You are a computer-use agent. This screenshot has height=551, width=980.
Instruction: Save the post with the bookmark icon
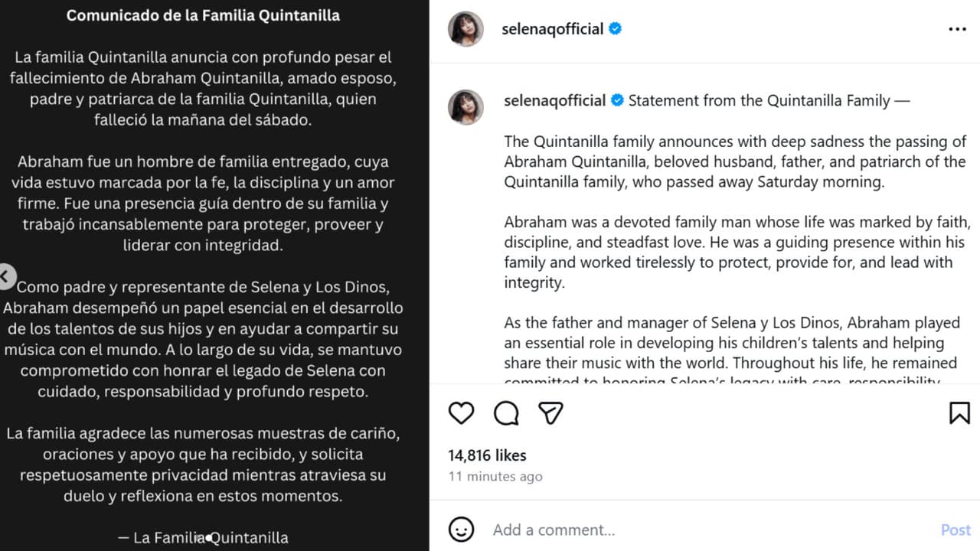pyautogui.click(x=959, y=412)
